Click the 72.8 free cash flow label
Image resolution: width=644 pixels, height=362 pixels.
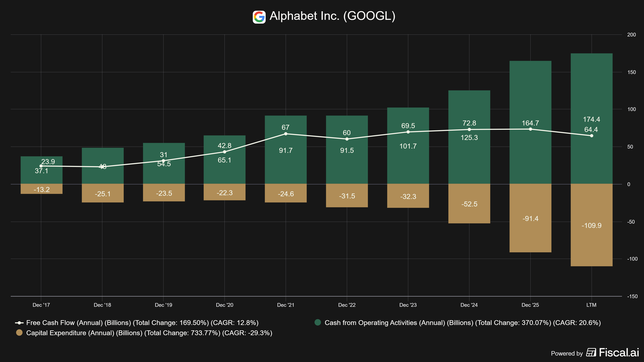point(469,123)
